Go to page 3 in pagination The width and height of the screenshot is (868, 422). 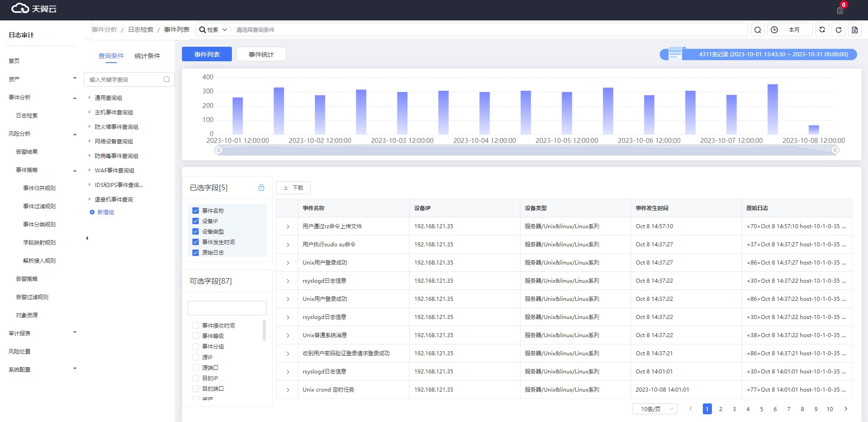coord(734,409)
